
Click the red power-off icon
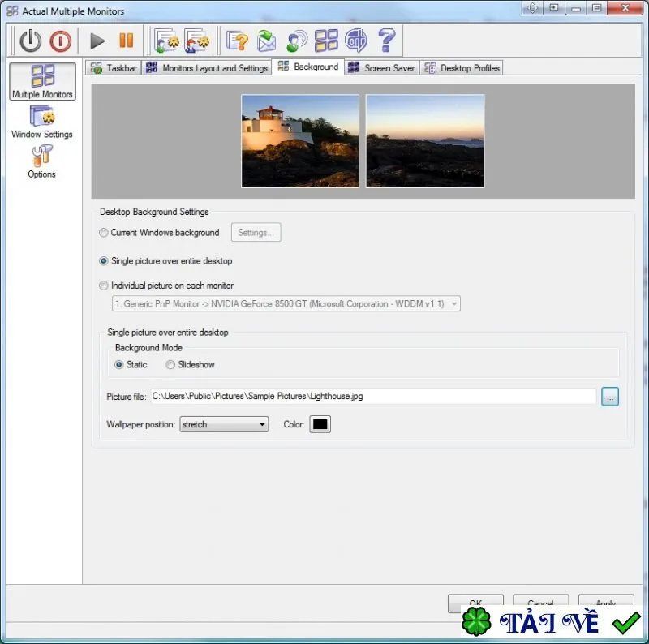coord(60,41)
